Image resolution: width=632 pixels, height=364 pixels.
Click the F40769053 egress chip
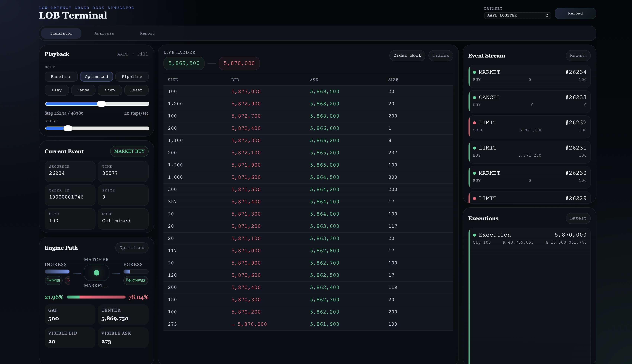click(x=135, y=280)
